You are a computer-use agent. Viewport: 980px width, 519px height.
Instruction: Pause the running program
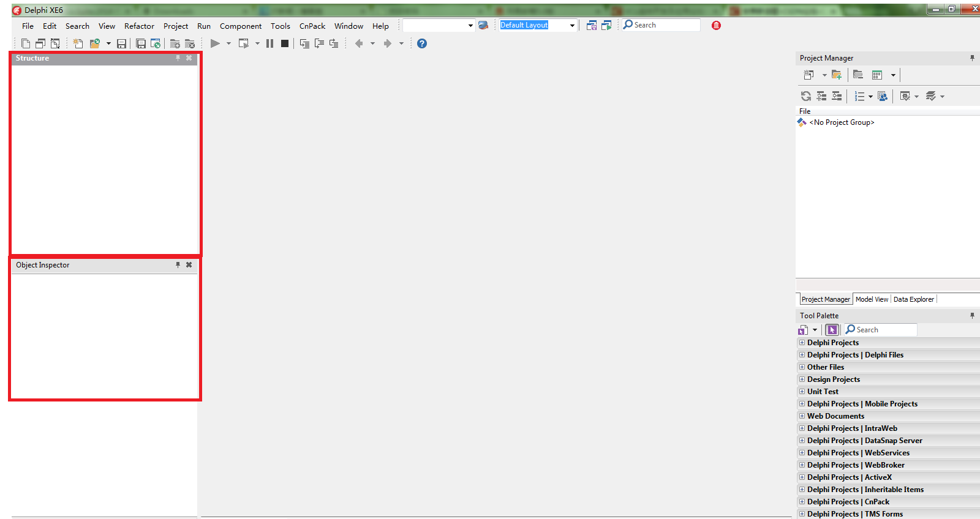[x=269, y=43]
